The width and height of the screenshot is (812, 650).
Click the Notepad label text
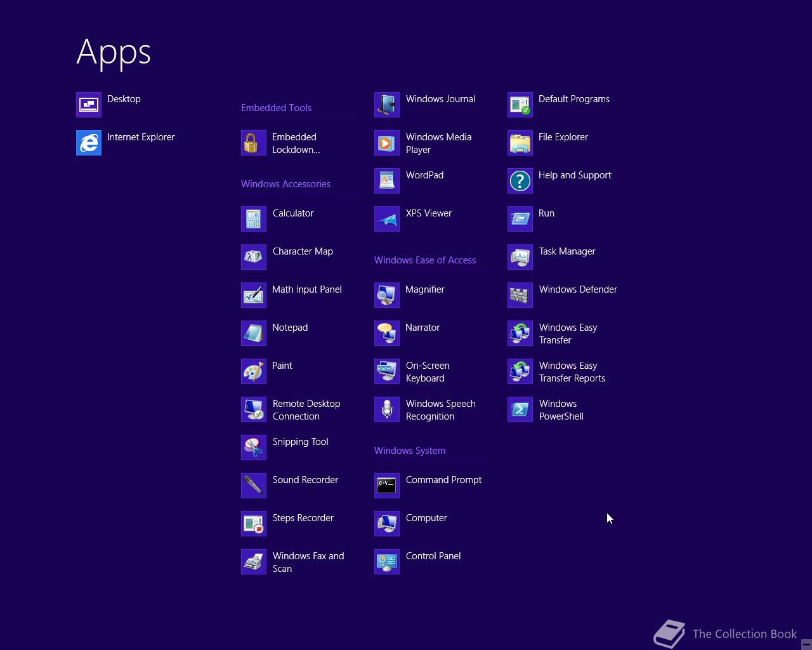point(290,328)
